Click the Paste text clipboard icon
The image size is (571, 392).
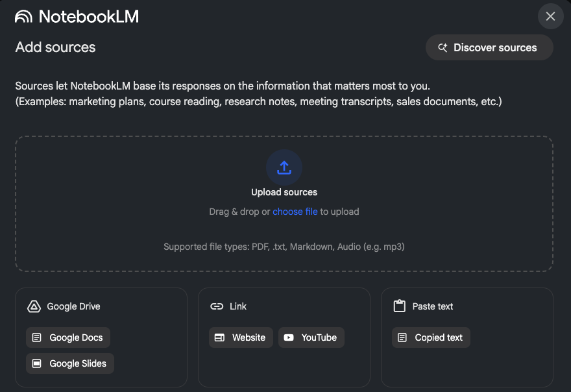point(400,306)
